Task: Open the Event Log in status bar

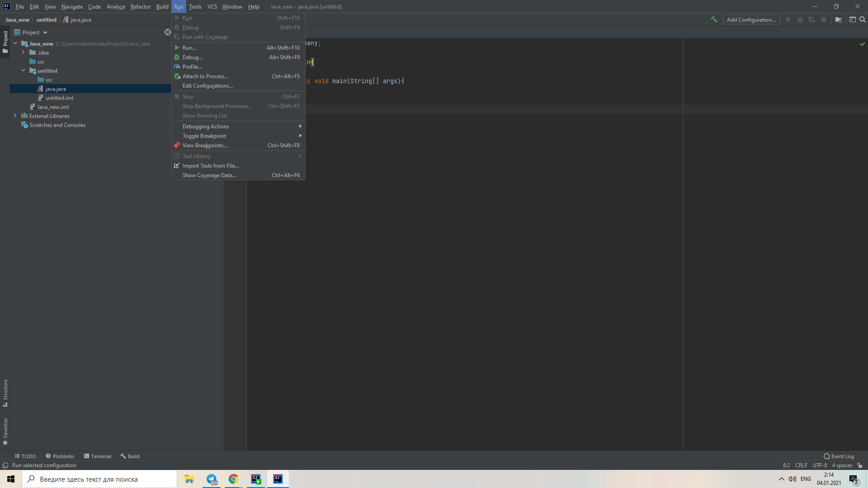Action: click(x=839, y=456)
